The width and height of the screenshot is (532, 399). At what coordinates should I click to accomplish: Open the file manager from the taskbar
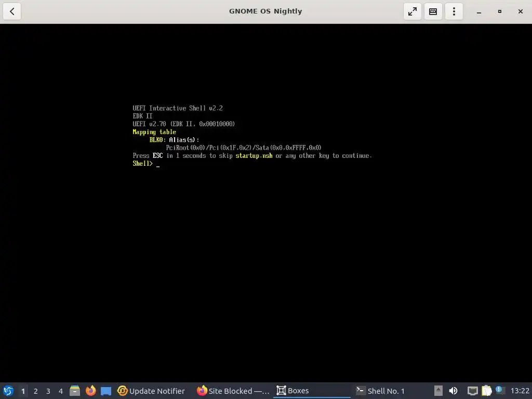[75, 391]
